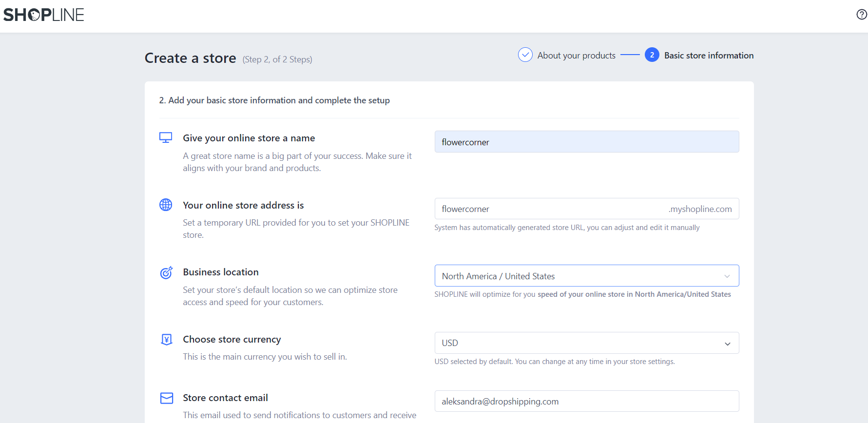
Task: Click the envelope icon beside Store contact email
Action: tap(167, 398)
